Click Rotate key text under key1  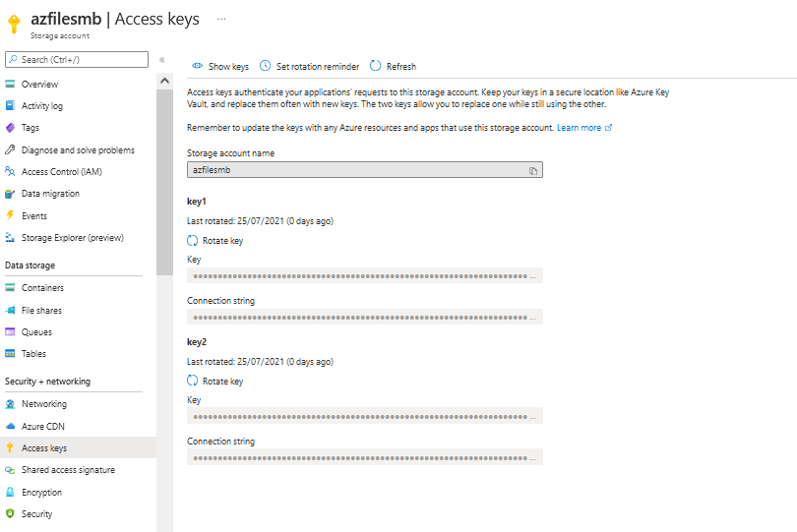(x=222, y=240)
